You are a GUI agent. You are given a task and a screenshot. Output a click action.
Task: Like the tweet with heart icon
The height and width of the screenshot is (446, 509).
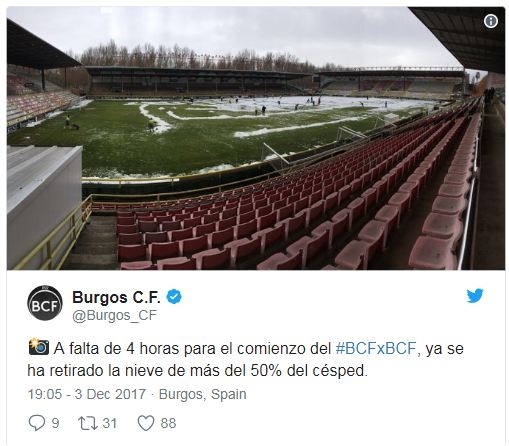click(146, 423)
